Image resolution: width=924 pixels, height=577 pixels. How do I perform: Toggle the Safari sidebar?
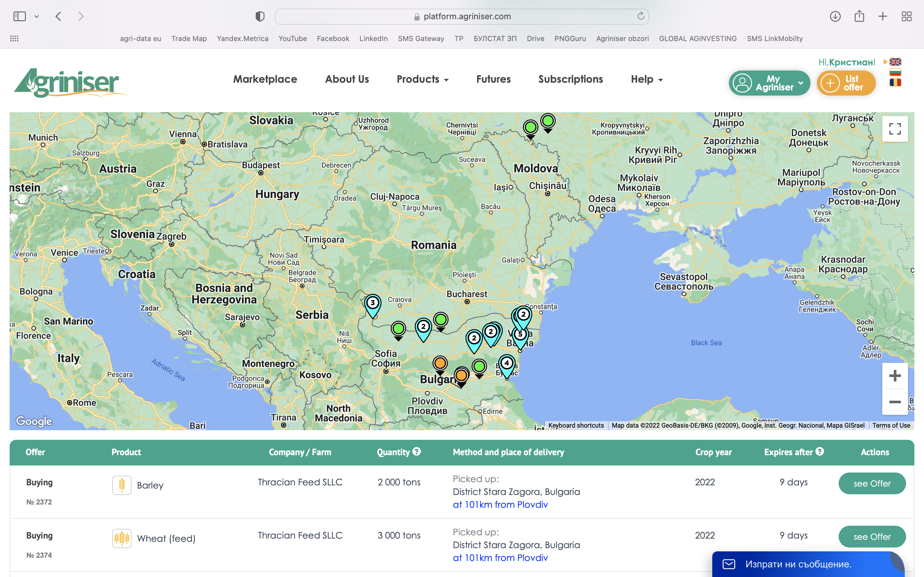pyautogui.click(x=20, y=16)
